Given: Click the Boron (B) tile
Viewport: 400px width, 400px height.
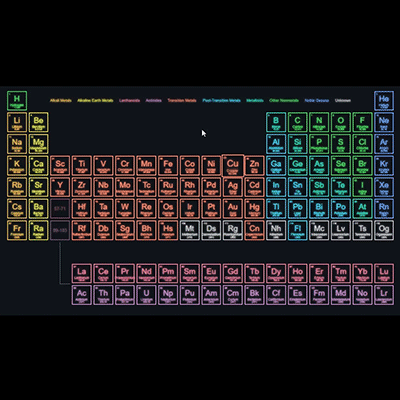Looking at the screenshot, I should pyautogui.click(x=276, y=122).
